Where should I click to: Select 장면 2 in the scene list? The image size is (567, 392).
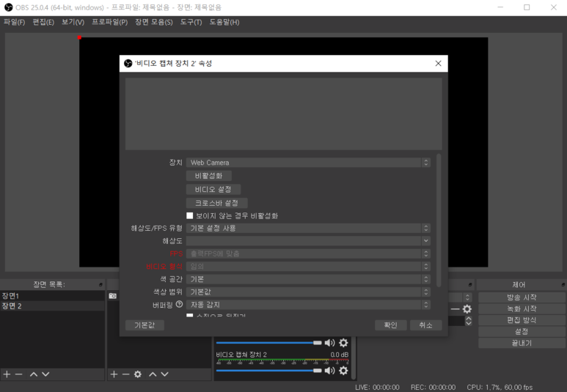[52, 306]
